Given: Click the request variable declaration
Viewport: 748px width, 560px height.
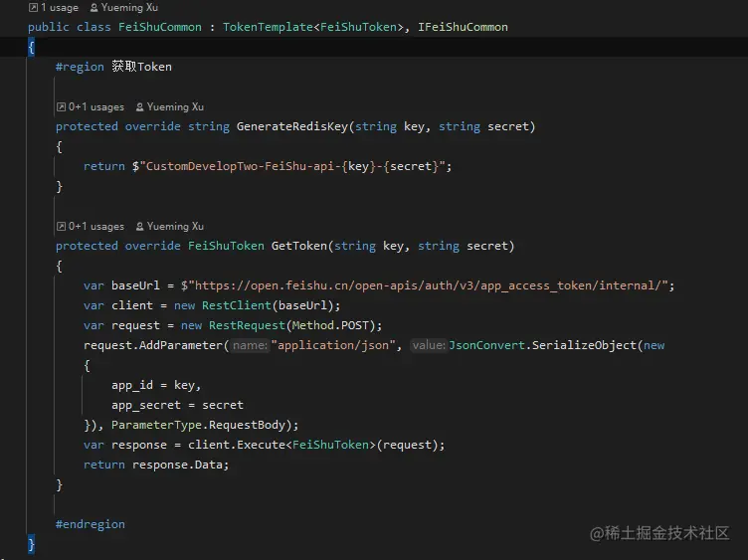Looking at the screenshot, I should point(135,325).
